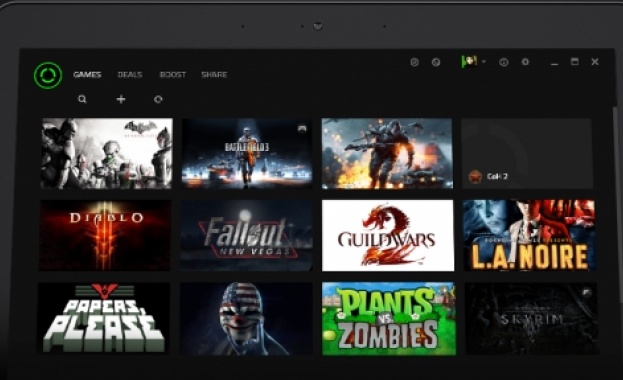
Task: Open the Guild Wars 2 tile
Action: [388, 235]
